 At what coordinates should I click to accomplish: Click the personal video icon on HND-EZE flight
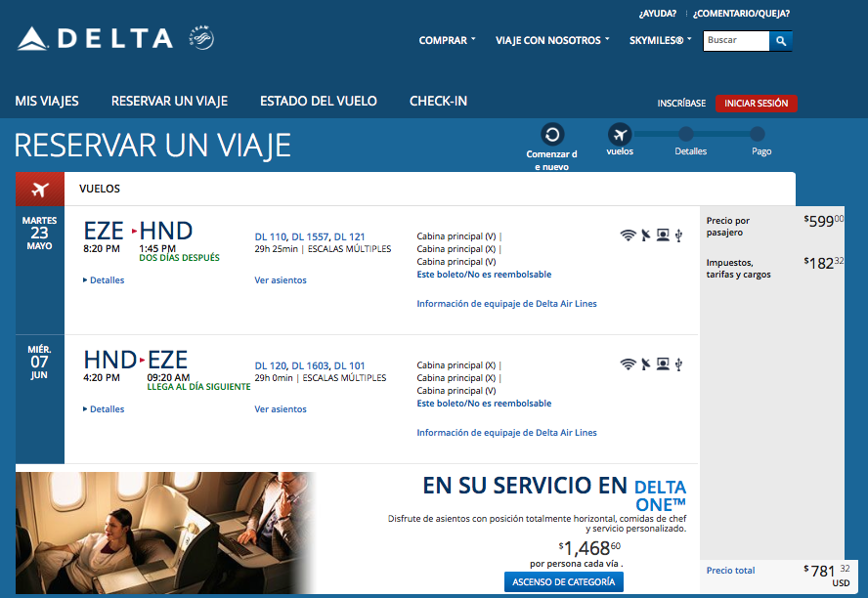point(663,364)
